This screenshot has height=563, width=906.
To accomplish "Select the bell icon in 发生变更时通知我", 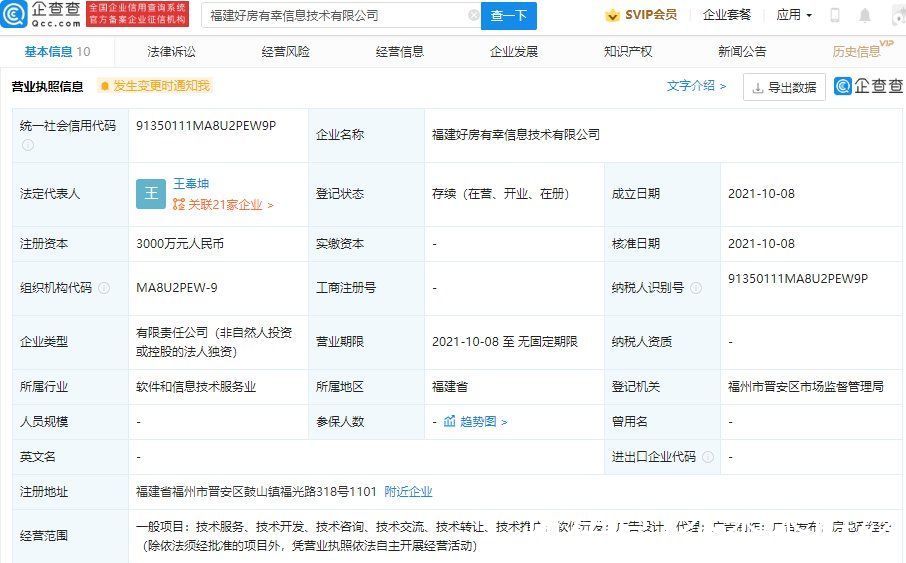I will click(105, 86).
